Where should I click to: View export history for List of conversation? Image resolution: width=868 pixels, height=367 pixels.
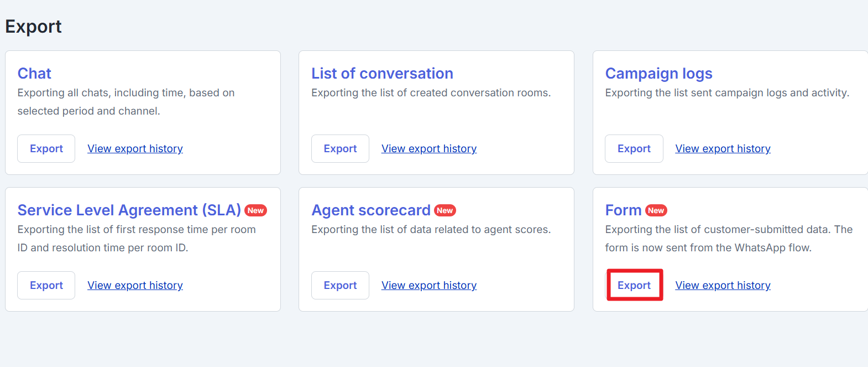[x=428, y=148]
